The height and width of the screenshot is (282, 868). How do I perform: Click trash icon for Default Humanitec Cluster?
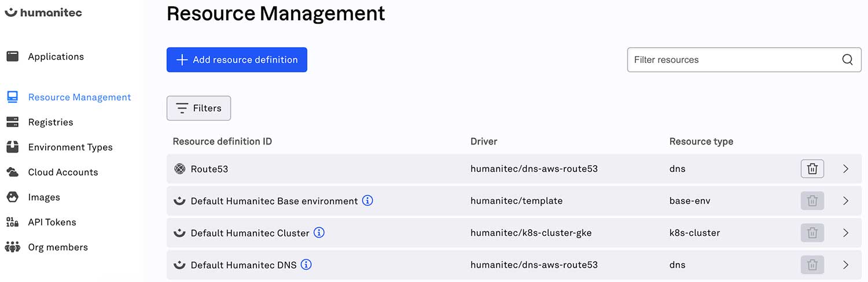812,233
